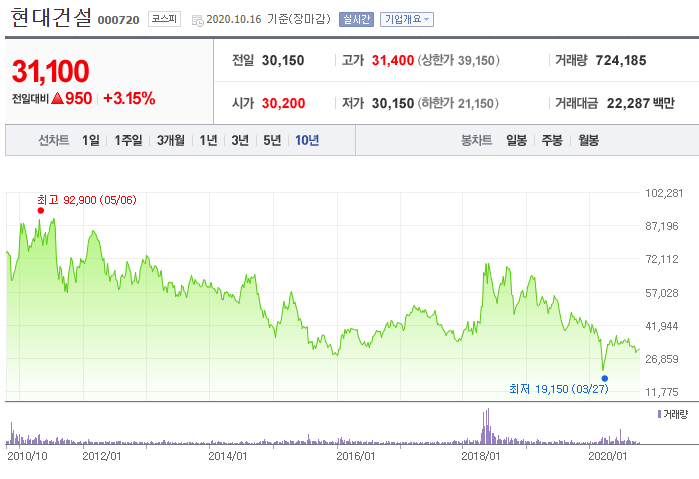The width and height of the screenshot is (699, 479).
Task: Show the 3년 chart period
Action: [240, 140]
